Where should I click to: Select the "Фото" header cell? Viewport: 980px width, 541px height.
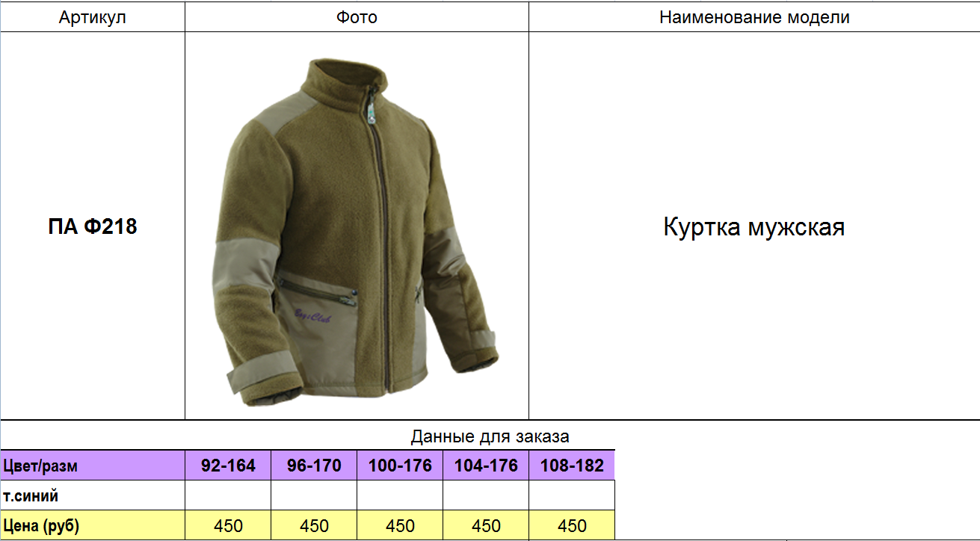[x=357, y=17]
